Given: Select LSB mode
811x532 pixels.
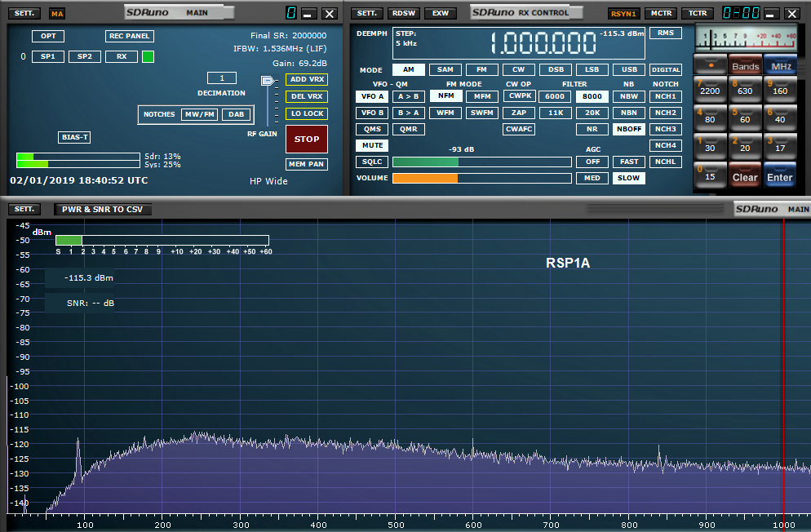Looking at the screenshot, I should click(x=592, y=69).
